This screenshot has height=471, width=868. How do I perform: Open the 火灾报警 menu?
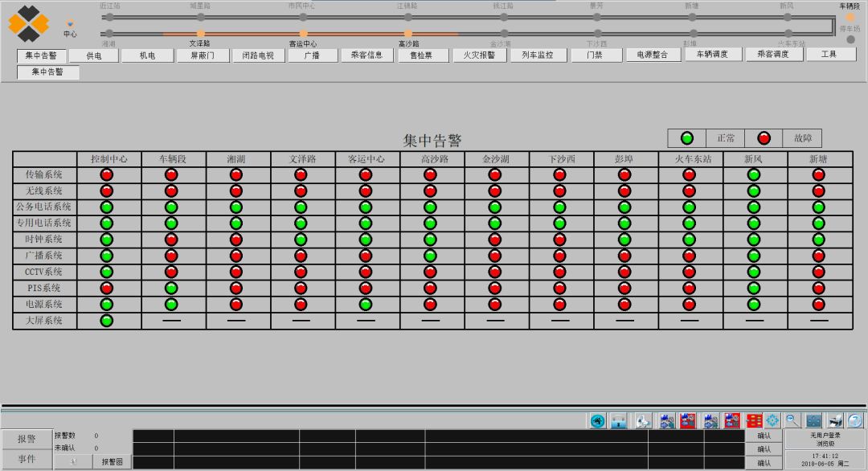(x=479, y=55)
